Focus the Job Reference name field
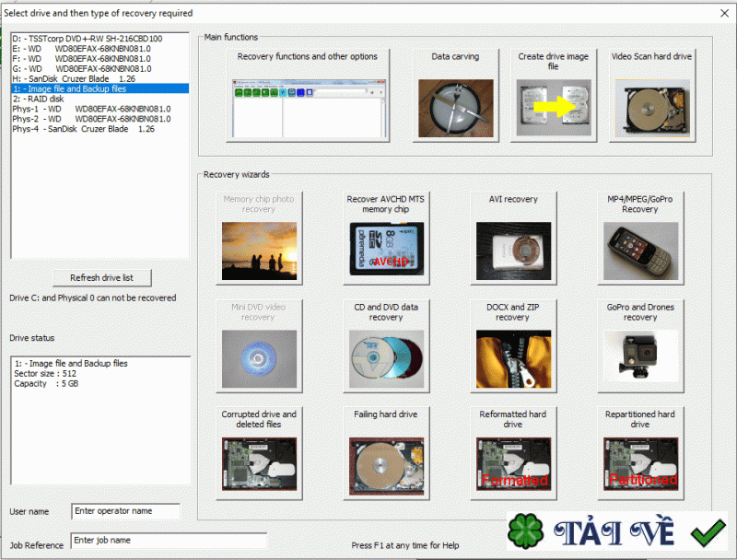The height and width of the screenshot is (560, 737). point(169,541)
